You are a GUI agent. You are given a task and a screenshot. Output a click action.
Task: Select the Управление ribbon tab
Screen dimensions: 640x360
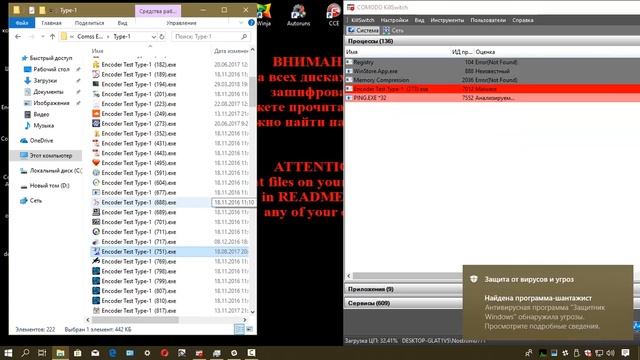click(x=181, y=23)
